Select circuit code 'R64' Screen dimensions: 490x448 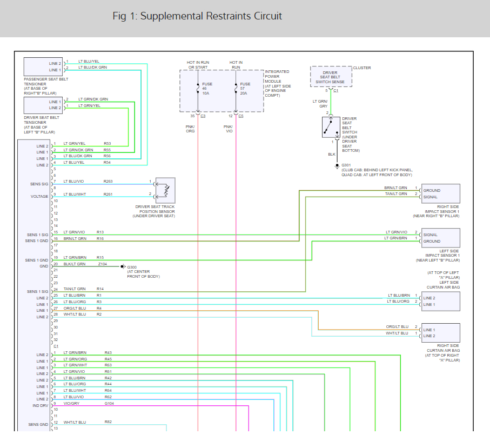click(x=108, y=391)
